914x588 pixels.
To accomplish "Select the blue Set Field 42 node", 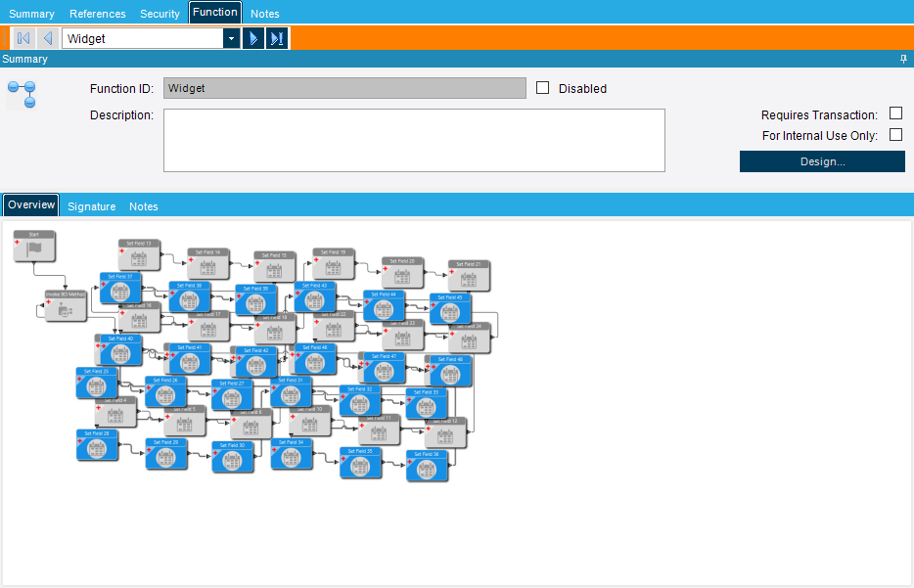I will pyautogui.click(x=256, y=362).
